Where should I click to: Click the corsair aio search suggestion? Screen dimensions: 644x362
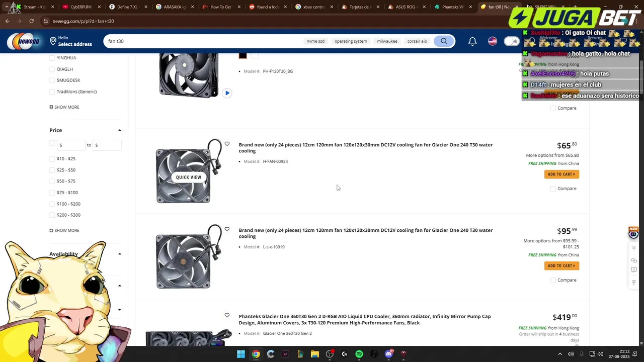(x=417, y=41)
